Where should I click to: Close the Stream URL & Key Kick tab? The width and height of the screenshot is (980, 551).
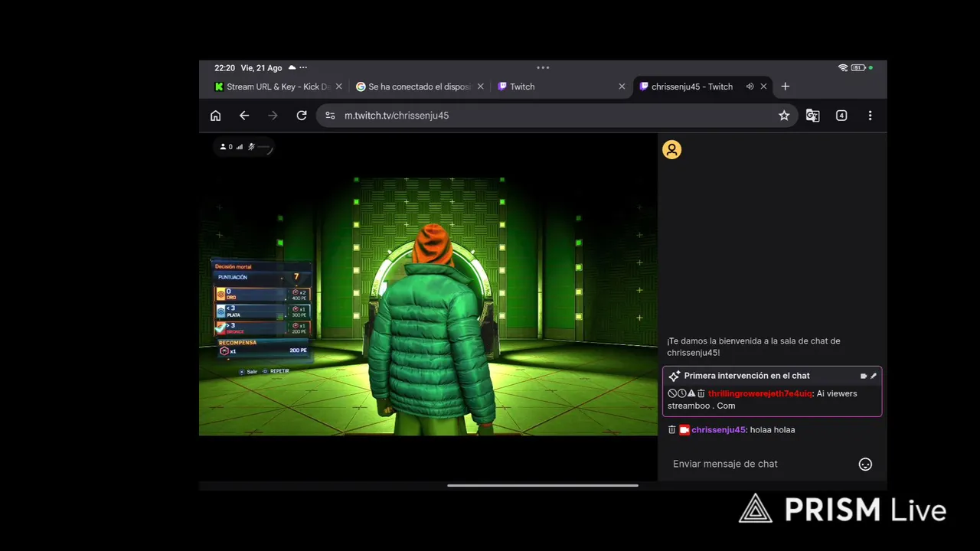click(339, 86)
